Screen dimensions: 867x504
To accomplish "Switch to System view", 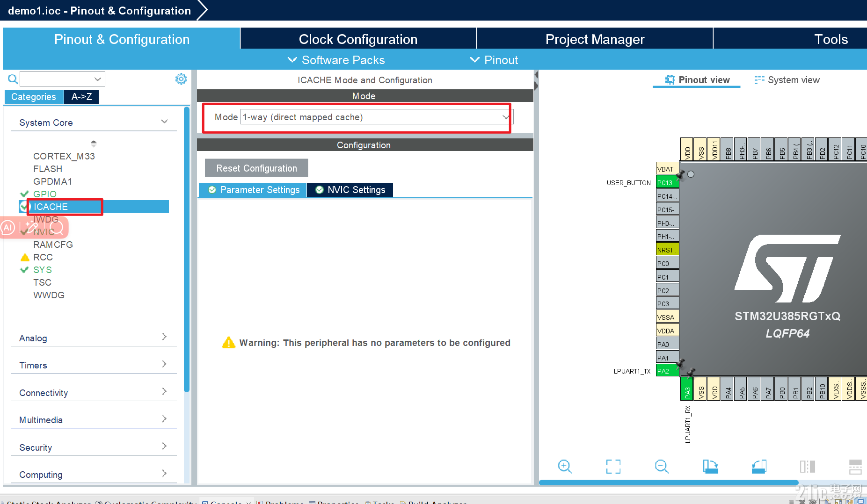I will [787, 80].
